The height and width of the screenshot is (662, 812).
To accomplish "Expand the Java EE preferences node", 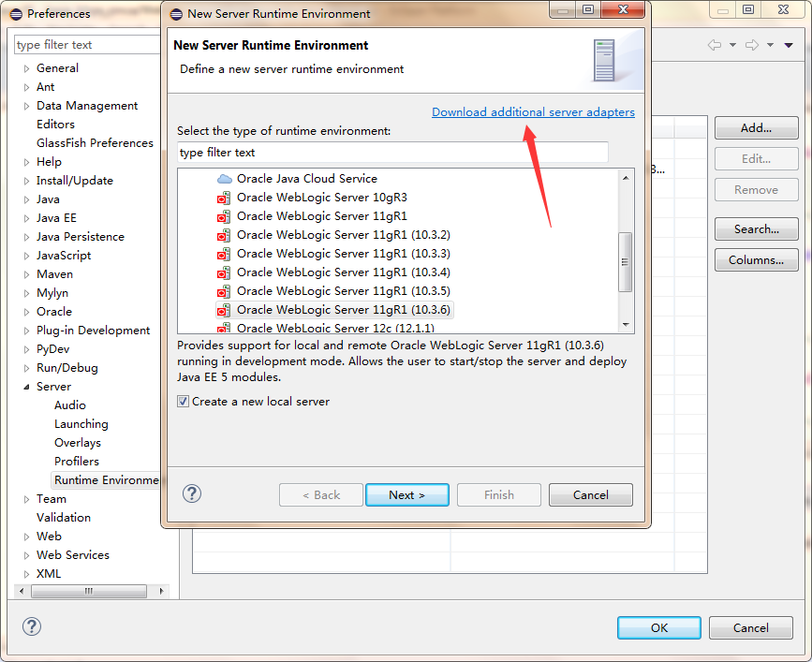I will click(x=27, y=218).
